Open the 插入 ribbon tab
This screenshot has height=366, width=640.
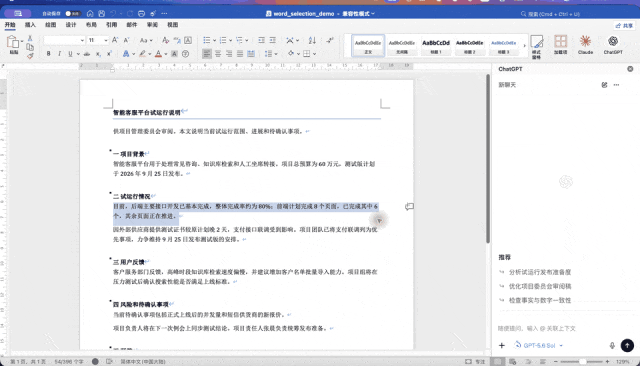coord(30,25)
